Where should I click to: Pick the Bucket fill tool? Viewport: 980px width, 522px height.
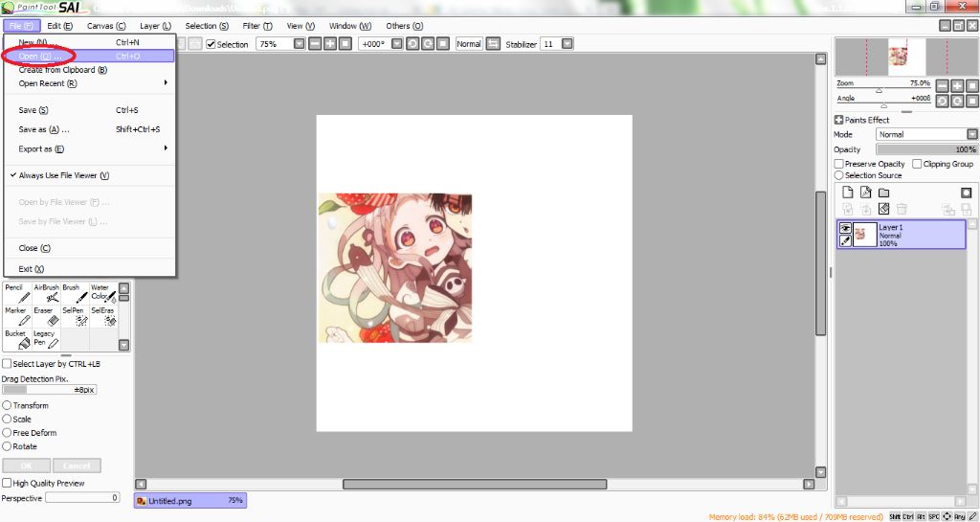tap(17, 339)
